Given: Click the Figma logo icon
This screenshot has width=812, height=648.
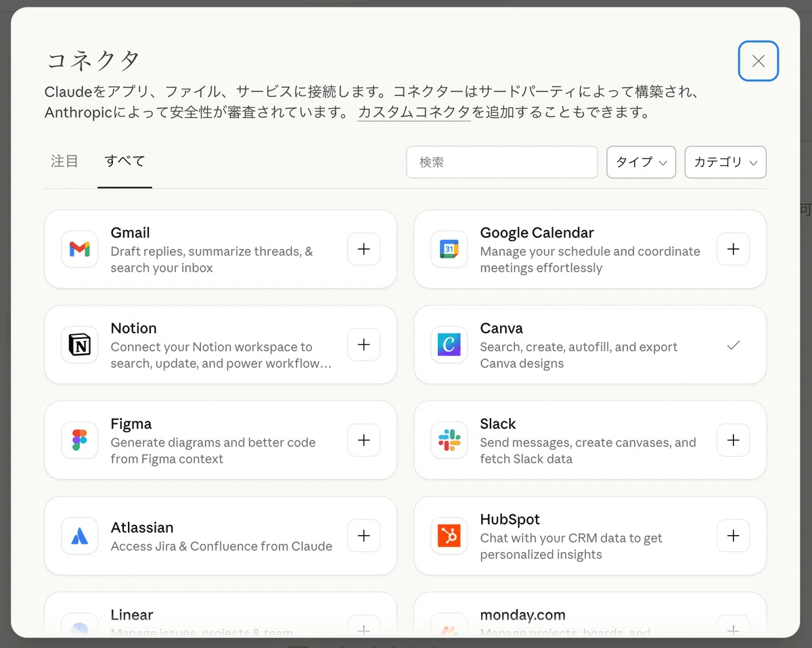Looking at the screenshot, I should (79, 440).
